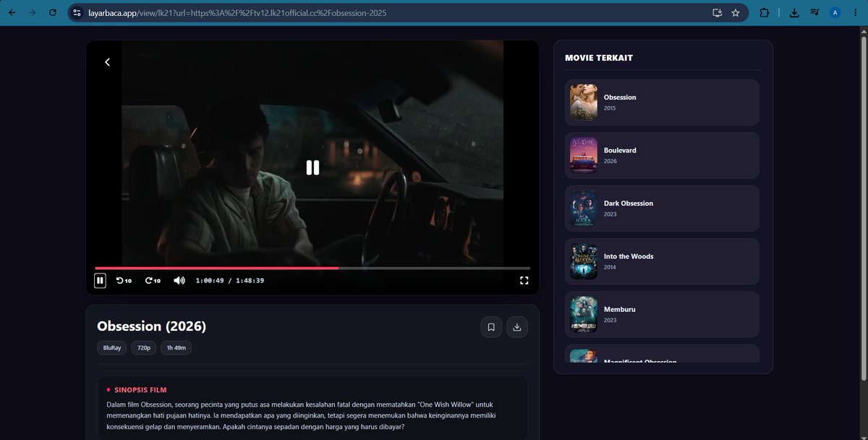Open the related movie Obsession 2015

tap(662, 102)
